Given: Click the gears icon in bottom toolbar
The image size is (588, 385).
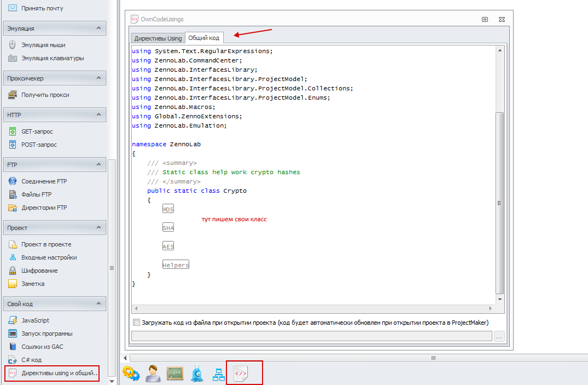Looking at the screenshot, I should pos(131,373).
